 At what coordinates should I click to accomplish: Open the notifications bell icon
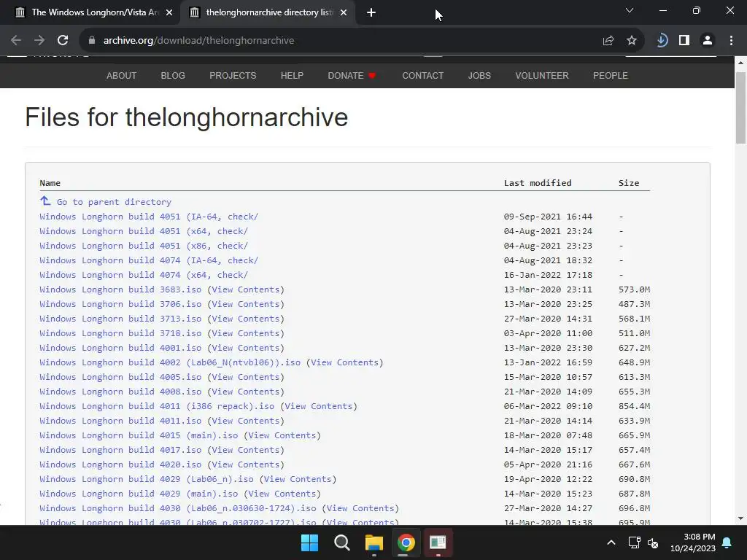(x=727, y=542)
